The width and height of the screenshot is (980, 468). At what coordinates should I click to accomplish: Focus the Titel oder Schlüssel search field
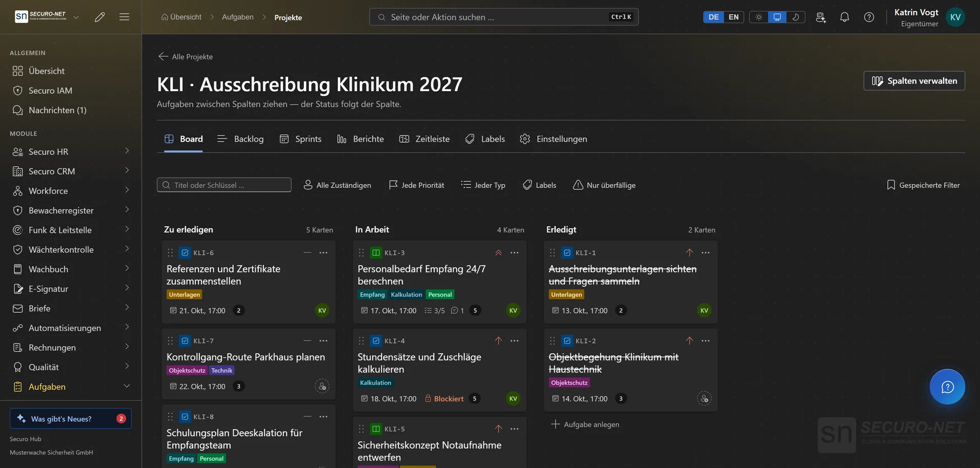(224, 185)
